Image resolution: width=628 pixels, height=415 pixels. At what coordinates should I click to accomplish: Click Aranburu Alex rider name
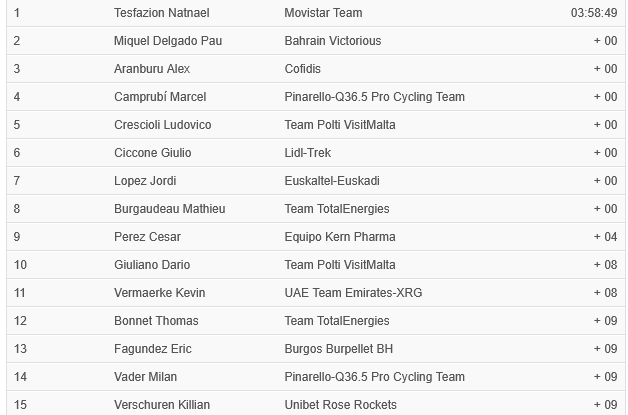point(152,69)
